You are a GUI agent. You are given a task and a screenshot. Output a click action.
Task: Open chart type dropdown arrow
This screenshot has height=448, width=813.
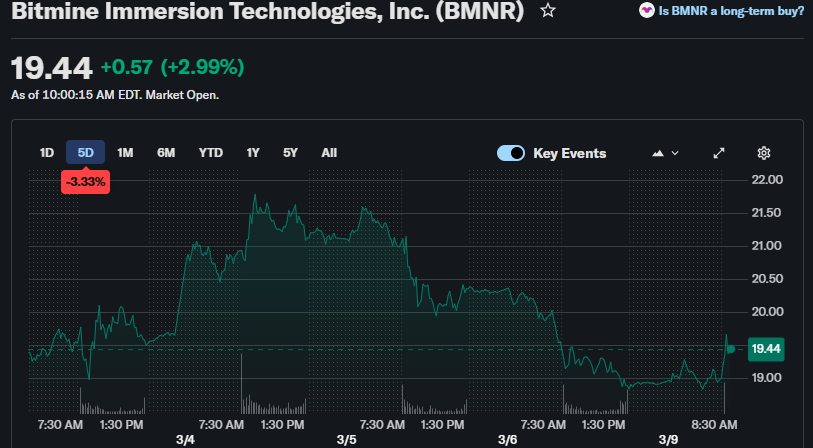(x=675, y=153)
